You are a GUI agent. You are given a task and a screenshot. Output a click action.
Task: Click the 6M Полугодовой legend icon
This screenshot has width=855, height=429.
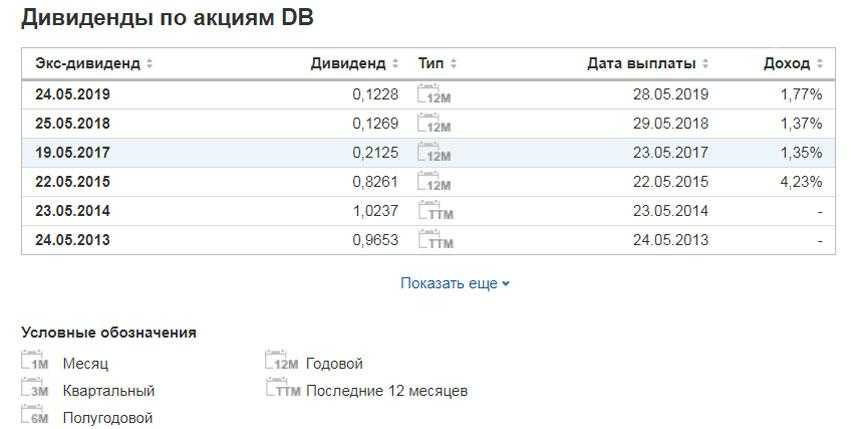(x=35, y=417)
